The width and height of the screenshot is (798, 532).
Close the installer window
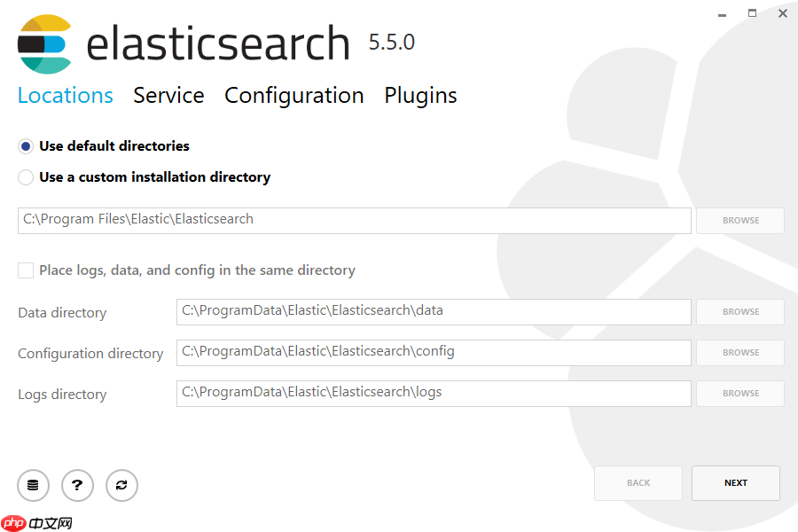pos(783,13)
